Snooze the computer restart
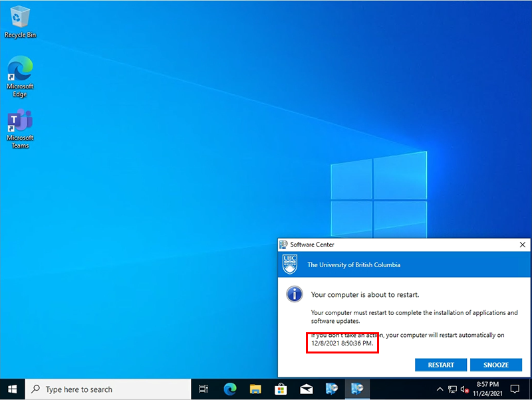532x400 pixels. coord(496,364)
